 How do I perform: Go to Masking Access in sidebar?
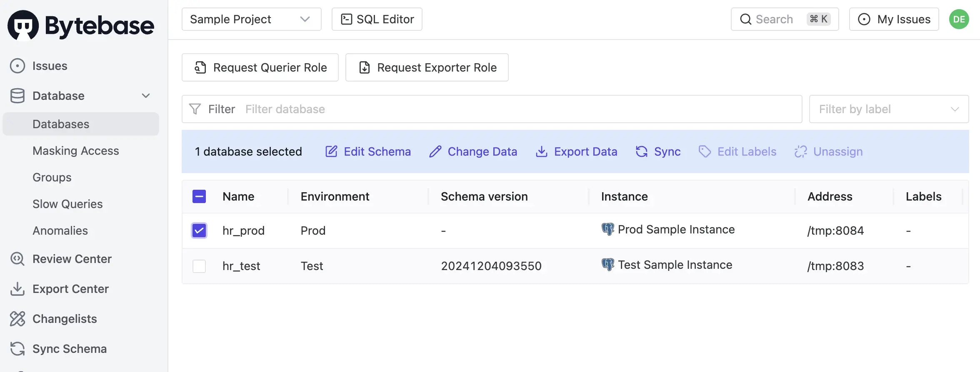tap(76, 151)
